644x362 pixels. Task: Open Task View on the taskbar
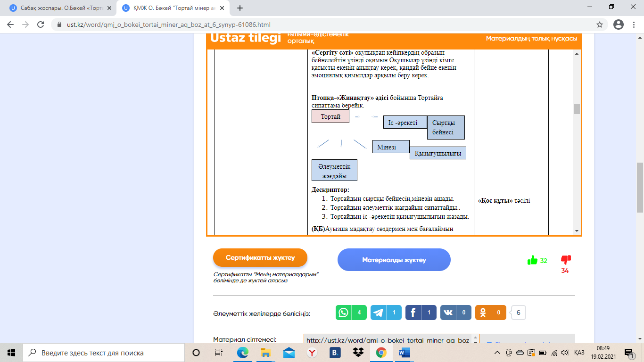click(x=219, y=353)
